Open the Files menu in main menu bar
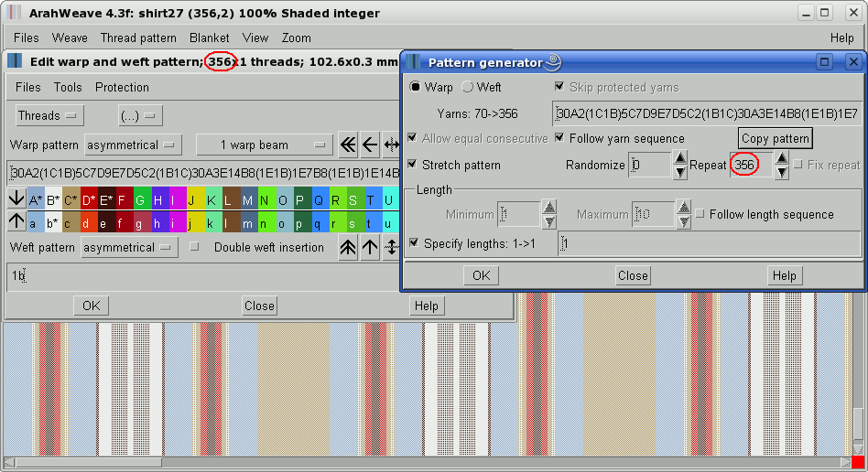Viewport: 868px width, 472px height. point(26,38)
